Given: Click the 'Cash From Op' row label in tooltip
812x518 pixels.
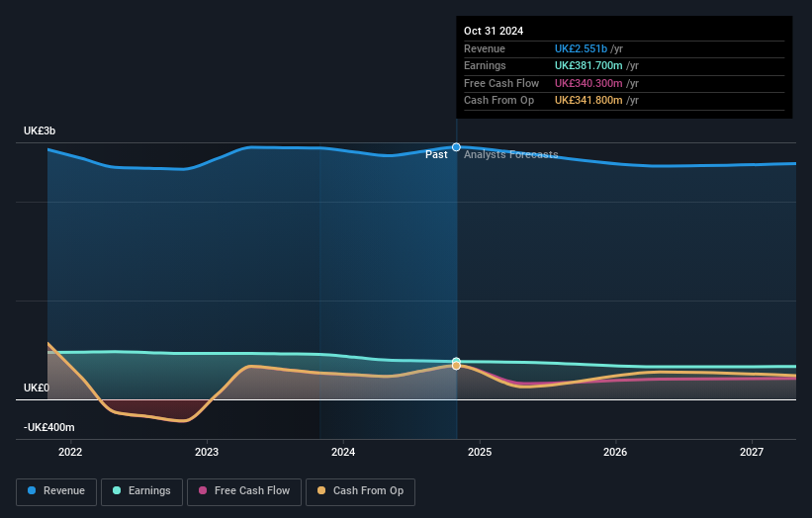Looking at the screenshot, I should (x=498, y=101).
